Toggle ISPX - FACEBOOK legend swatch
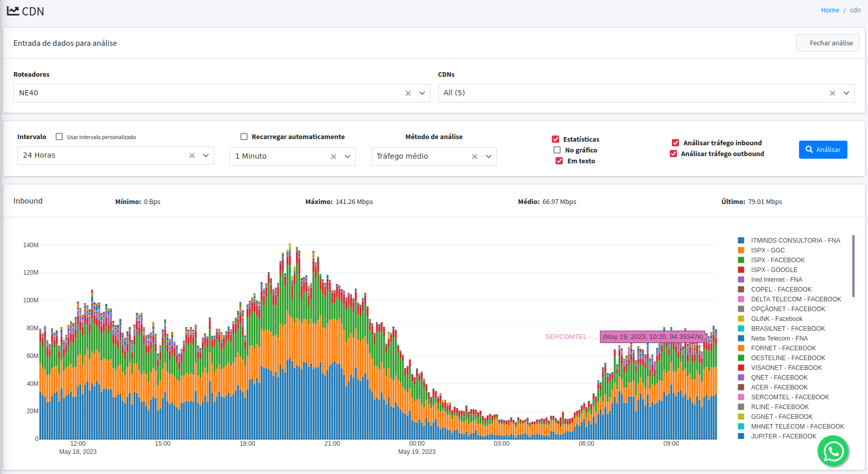 (741, 260)
